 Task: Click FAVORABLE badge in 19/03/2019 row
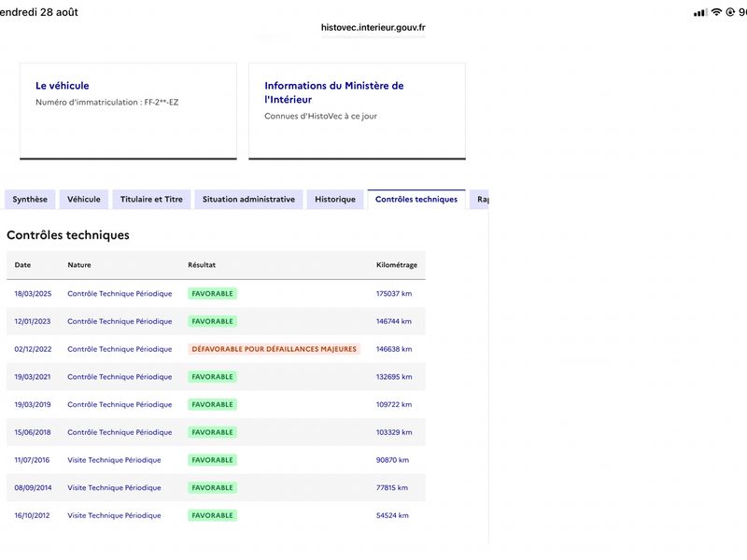pos(213,404)
